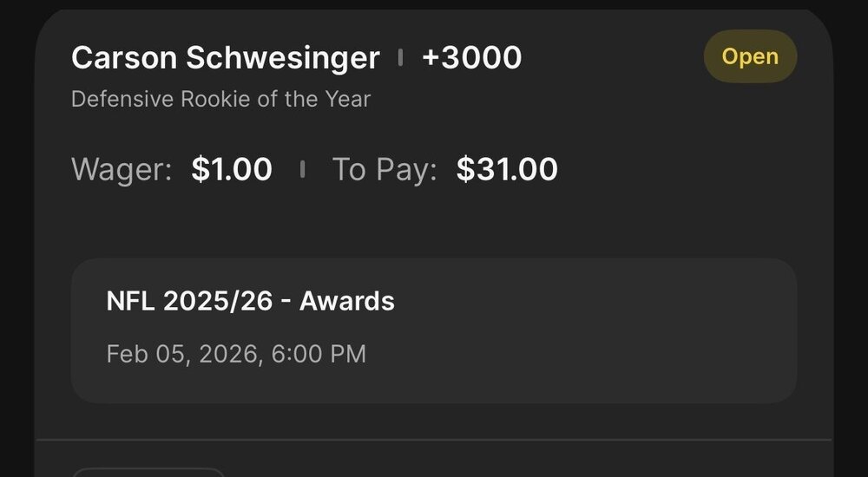868x477 pixels.
Task: Click the word Awards in the event title
Action: pos(347,301)
